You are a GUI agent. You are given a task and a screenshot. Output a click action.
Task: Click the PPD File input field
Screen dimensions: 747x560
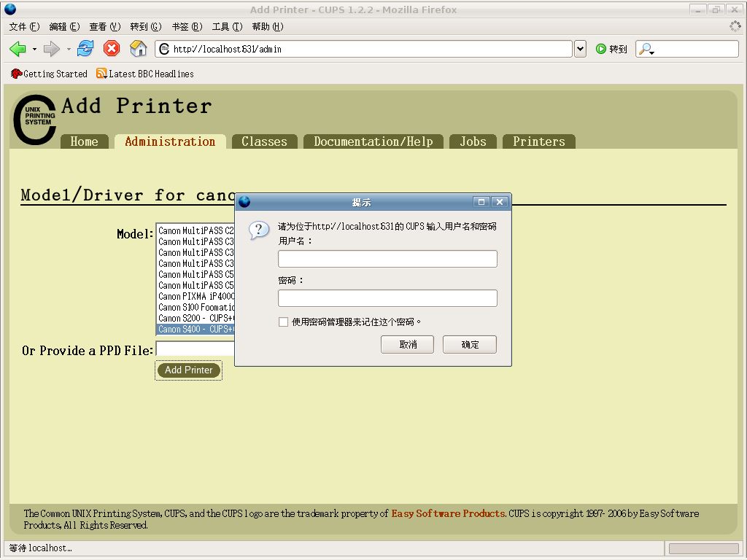pos(196,349)
